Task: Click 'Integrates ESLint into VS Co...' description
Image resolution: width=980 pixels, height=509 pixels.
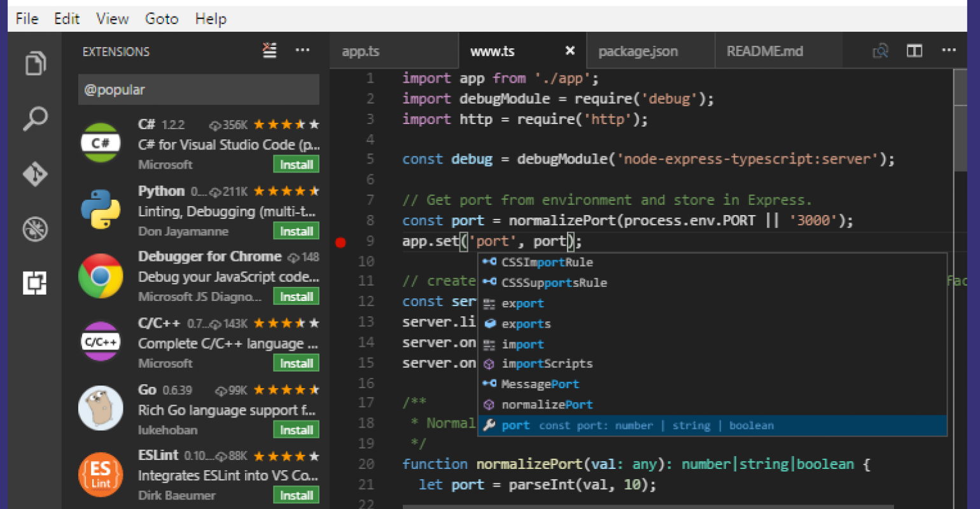Action: (x=228, y=476)
